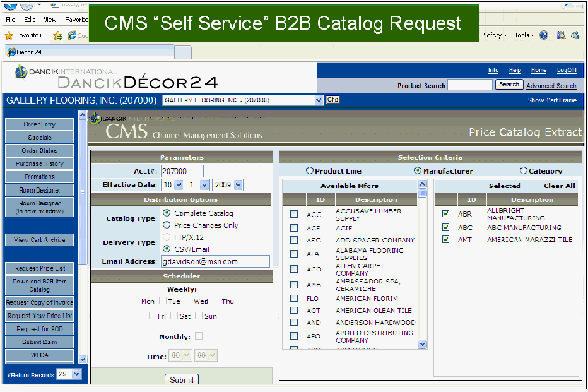The height and width of the screenshot is (392, 588).
Task: Click the Submit button
Action: (x=182, y=379)
